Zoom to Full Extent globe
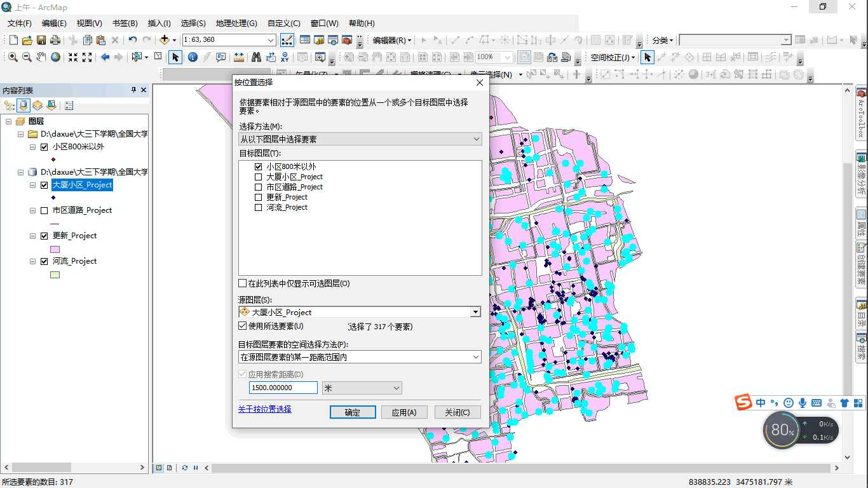This screenshot has height=488, width=868. 56,57
